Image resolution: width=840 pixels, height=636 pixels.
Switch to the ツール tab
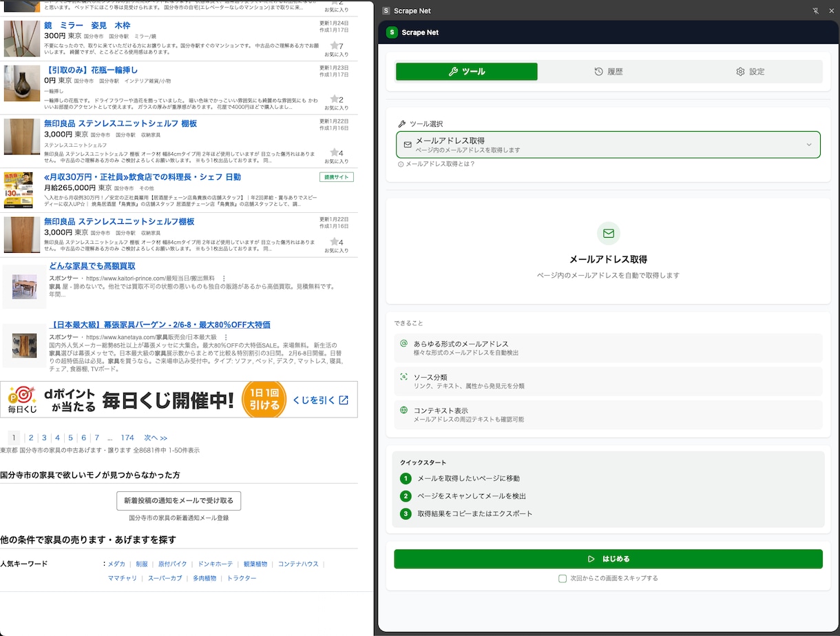(467, 72)
